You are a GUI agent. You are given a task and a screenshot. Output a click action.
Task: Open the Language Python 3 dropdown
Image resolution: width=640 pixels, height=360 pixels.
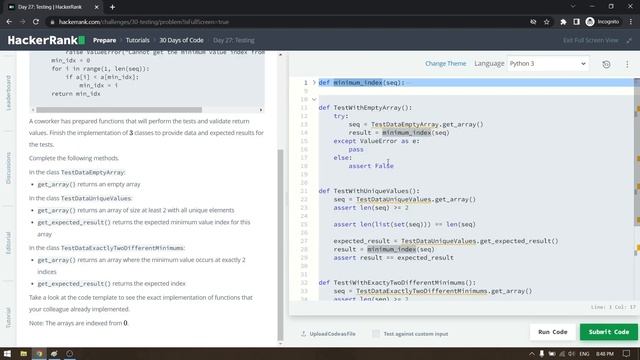click(x=547, y=64)
